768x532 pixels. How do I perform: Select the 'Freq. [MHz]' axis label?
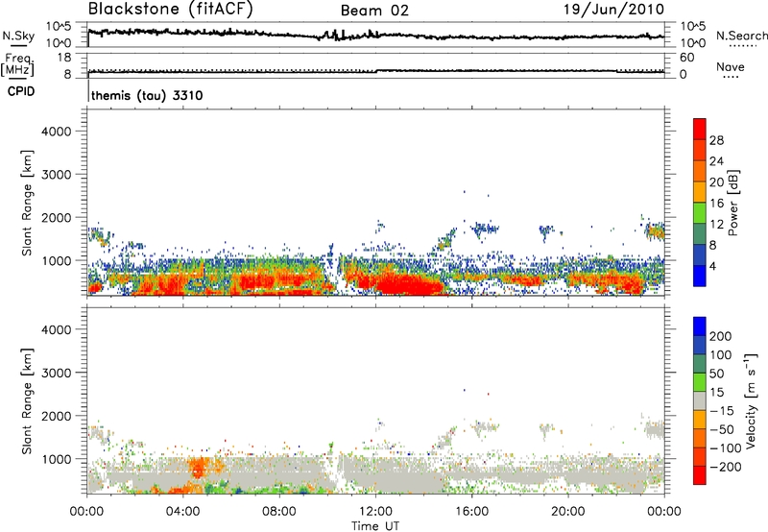click(x=18, y=64)
